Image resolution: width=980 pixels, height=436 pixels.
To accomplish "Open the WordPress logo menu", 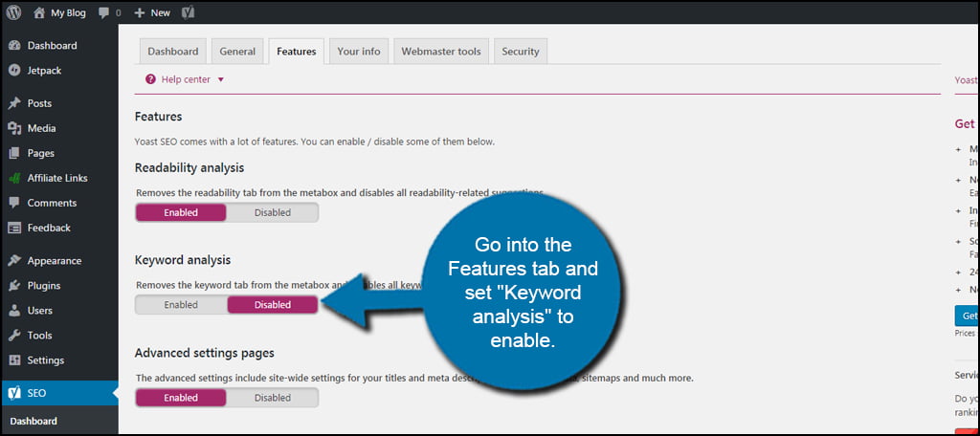I will [x=13, y=12].
